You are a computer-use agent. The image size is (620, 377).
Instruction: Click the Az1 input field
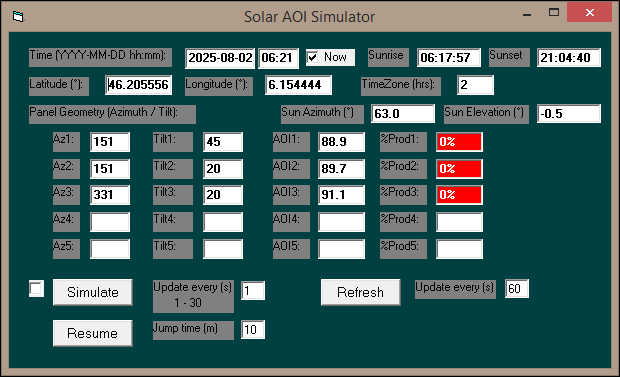(x=110, y=142)
